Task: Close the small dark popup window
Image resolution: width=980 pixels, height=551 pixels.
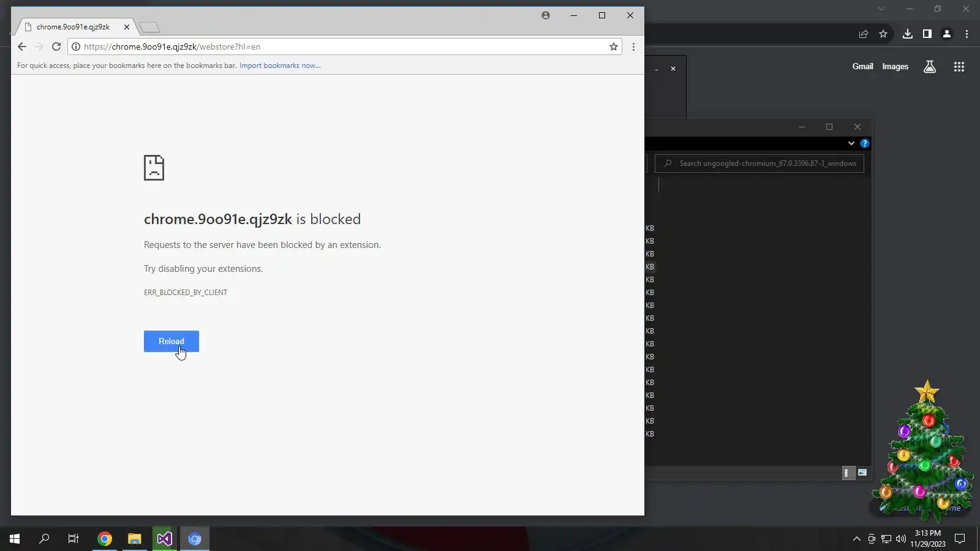Action: point(673,69)
